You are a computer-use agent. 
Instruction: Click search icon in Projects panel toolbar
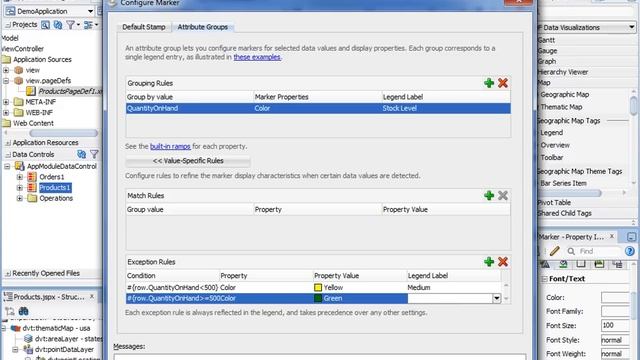[x=45, y=25]
